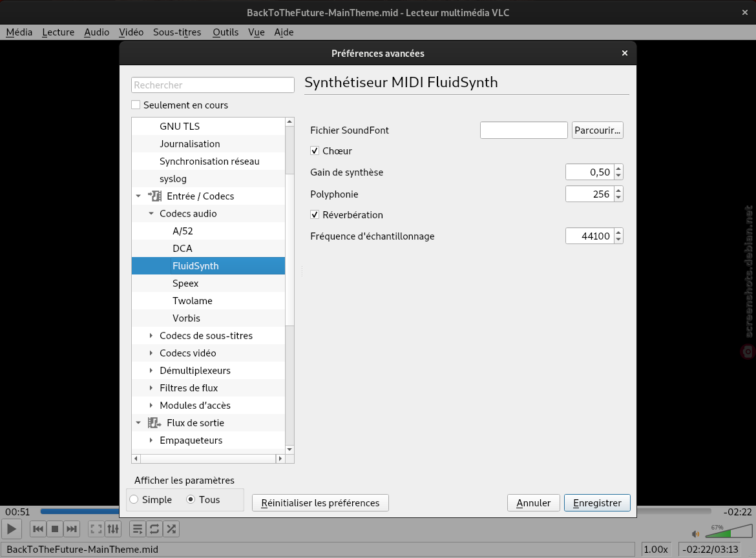Uncheck the Chœur option

[x=315, y=151]
